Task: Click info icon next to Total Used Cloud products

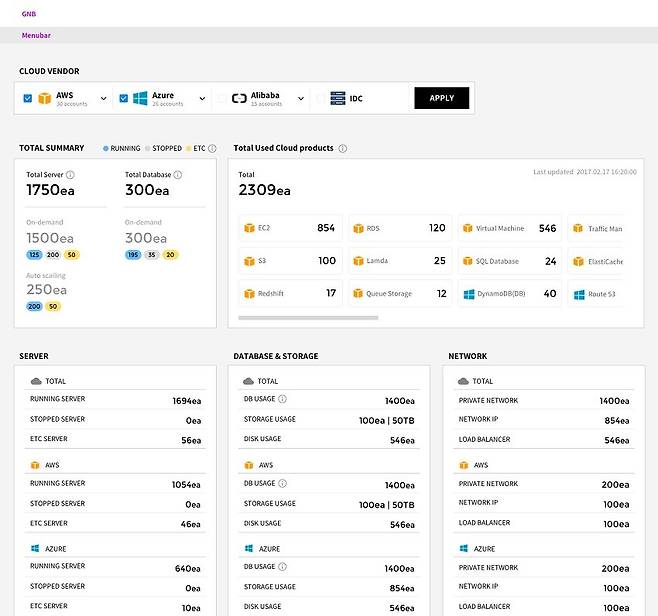Action: [342, 148]
